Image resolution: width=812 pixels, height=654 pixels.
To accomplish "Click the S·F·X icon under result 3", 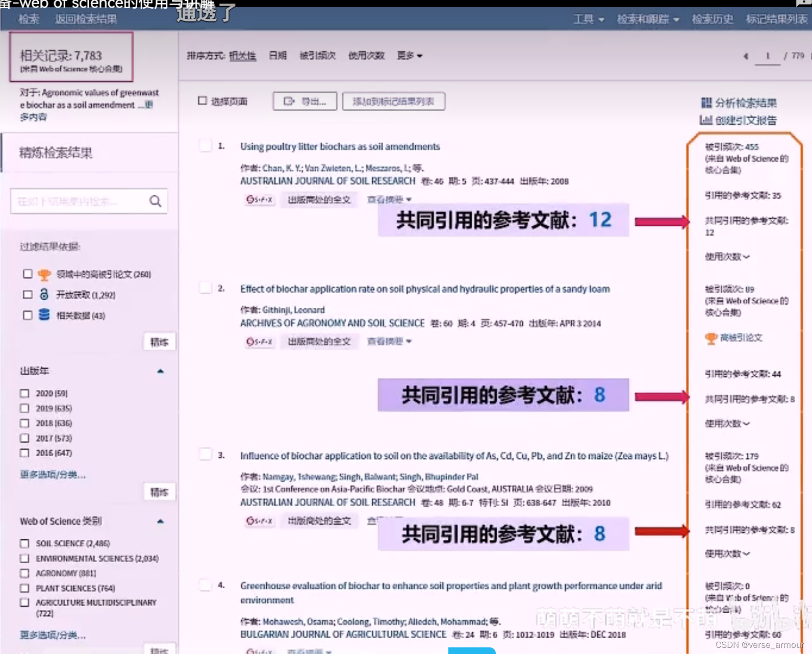I will click(260, 521).
